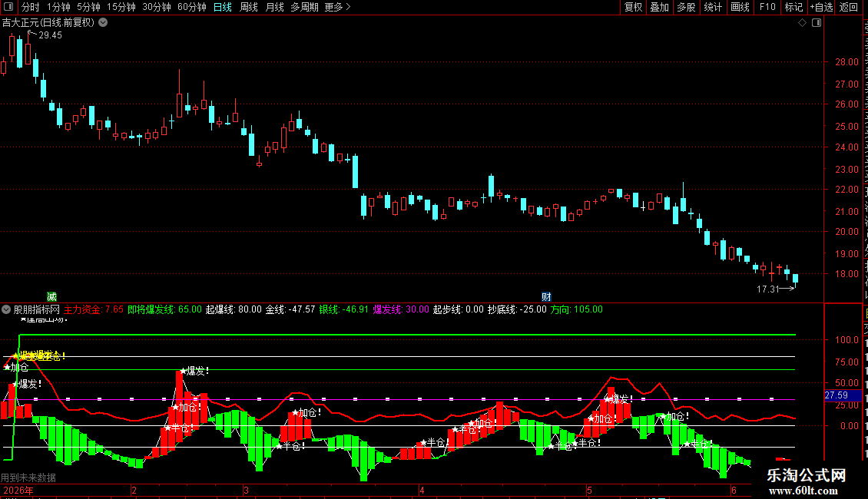The height and width of the screenshot is (499, 868).
Task: Select the 1分钟 period
Action: pos(58,7)
